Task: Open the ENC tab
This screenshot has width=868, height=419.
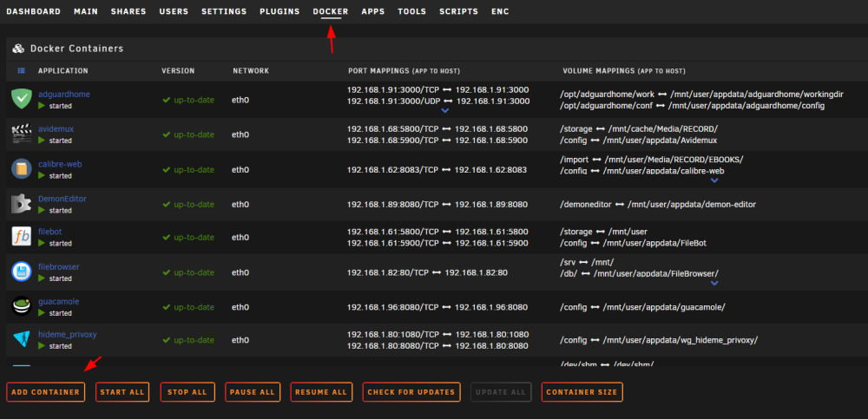Action: (500, 11)
